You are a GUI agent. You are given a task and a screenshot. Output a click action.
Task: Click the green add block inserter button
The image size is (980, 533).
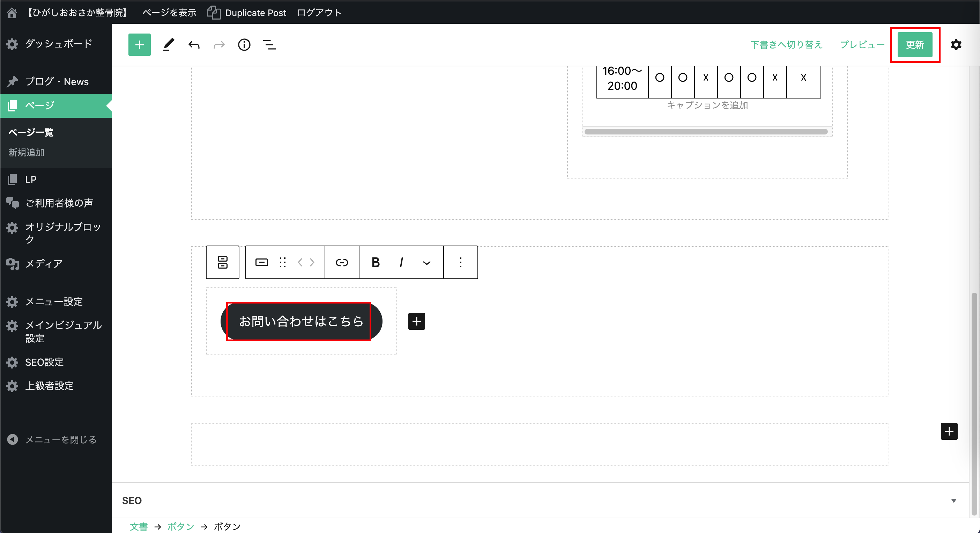[139, 45]
